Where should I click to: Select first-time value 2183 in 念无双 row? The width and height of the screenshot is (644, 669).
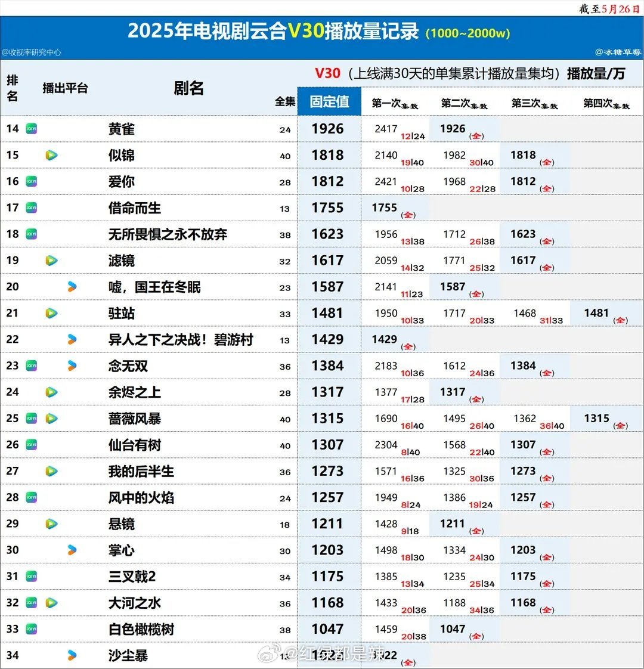(x=386, y=366)
